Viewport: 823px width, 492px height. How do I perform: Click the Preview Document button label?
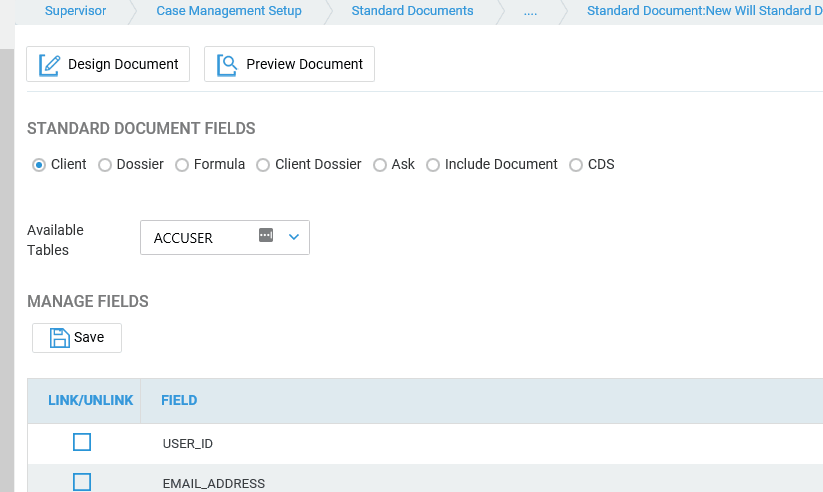coord(304,64)
